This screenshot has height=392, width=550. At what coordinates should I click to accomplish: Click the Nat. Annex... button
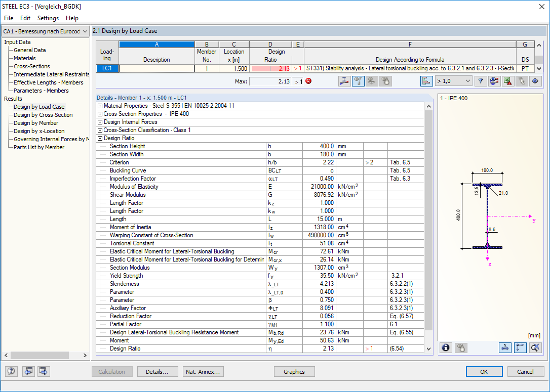coord(203,372)
